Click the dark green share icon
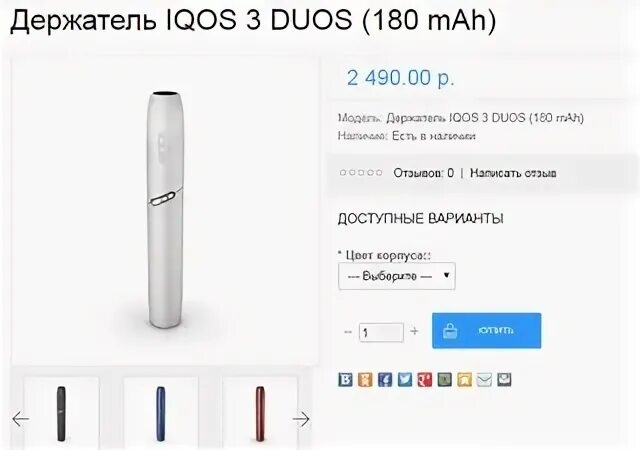640x450 pixels. (444, 380)
